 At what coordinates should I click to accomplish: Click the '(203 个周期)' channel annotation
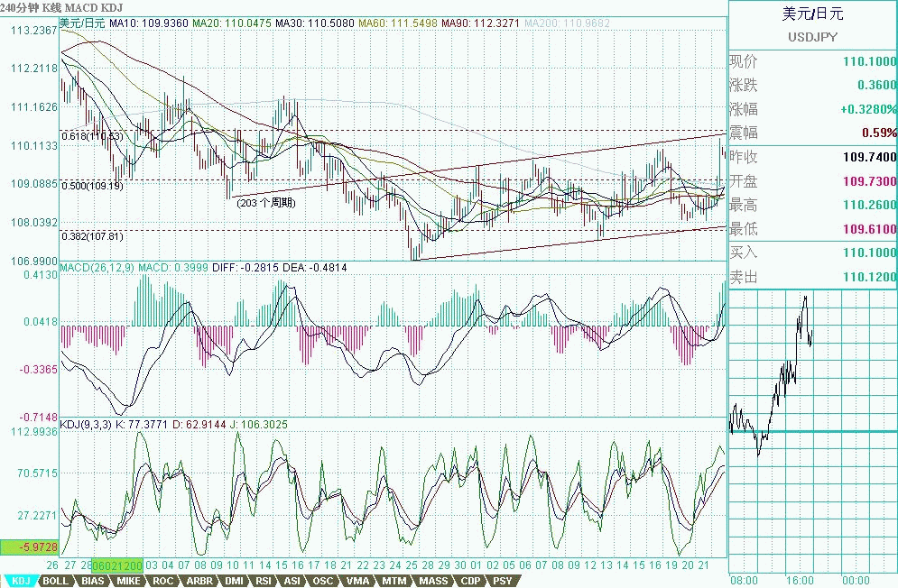coord(266,203)
